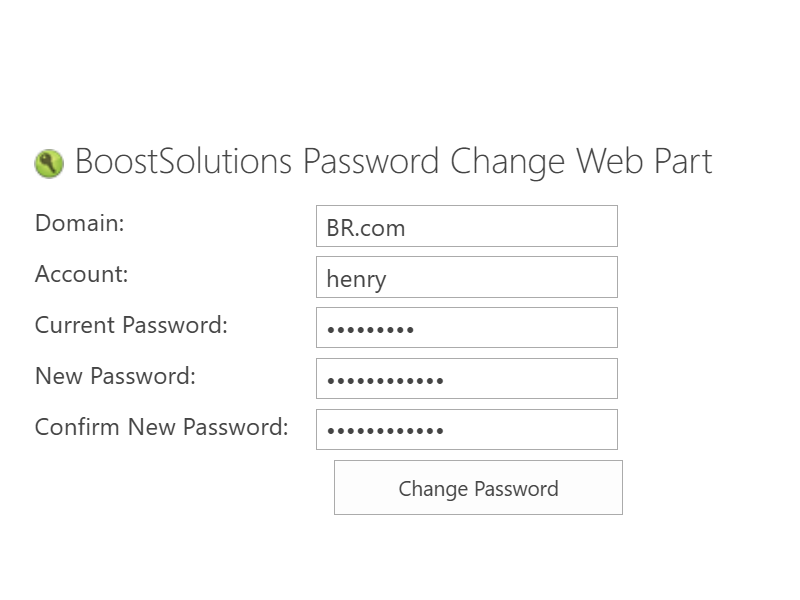Image resolution: width=800 pixels, height=600 pixels.
Task: Focus the Account input field
Action: pos(467,277)
